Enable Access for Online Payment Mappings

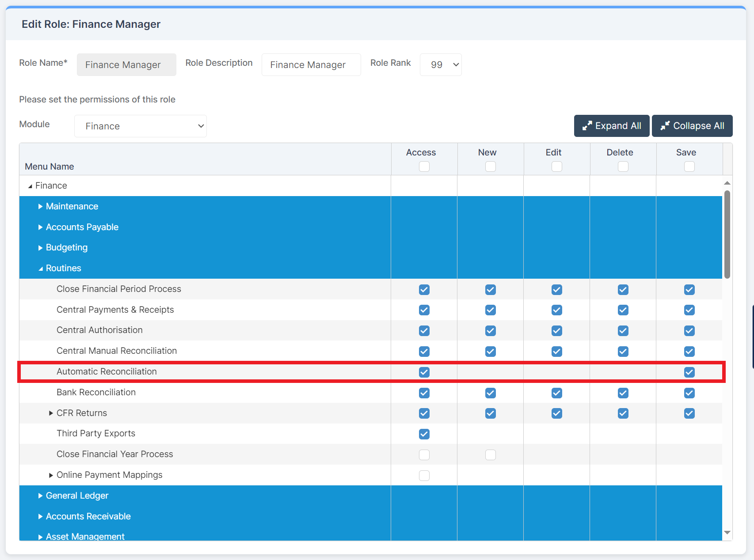(424, 476)
